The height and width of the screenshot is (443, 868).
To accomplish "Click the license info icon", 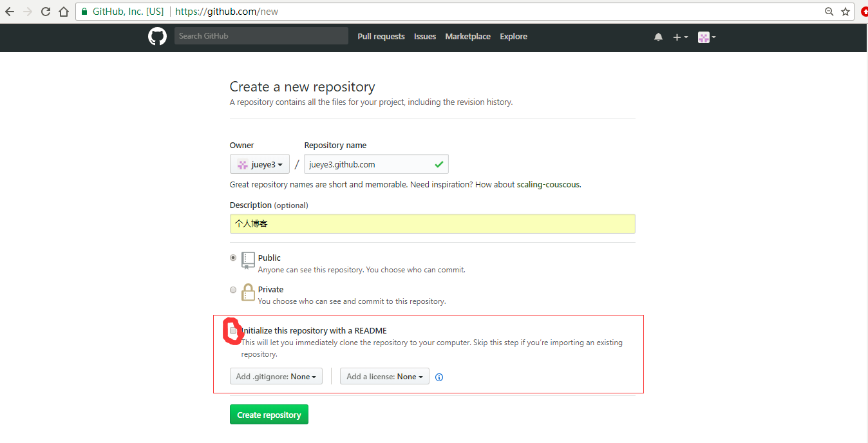I will tap(439, 377).
